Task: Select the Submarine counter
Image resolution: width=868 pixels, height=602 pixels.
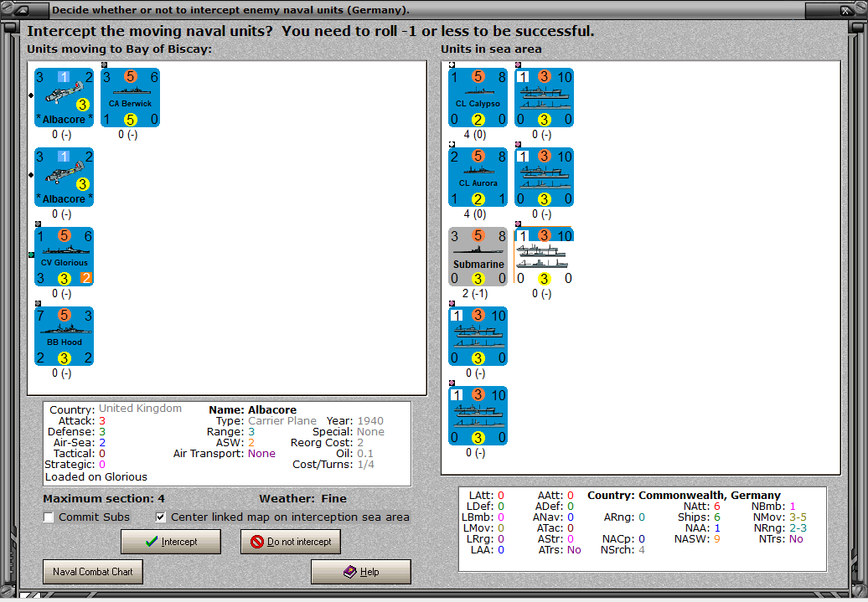Action: tap(478, 256)
